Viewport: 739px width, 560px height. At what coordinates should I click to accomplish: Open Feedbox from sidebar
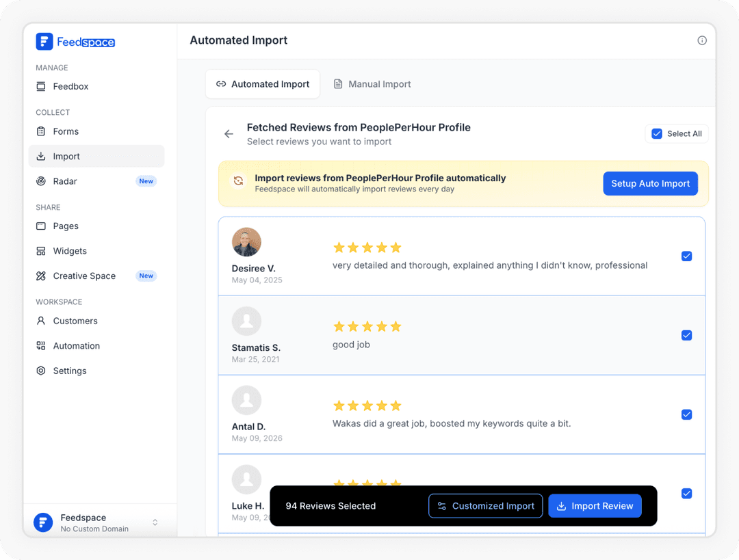(x=96, y=86)
